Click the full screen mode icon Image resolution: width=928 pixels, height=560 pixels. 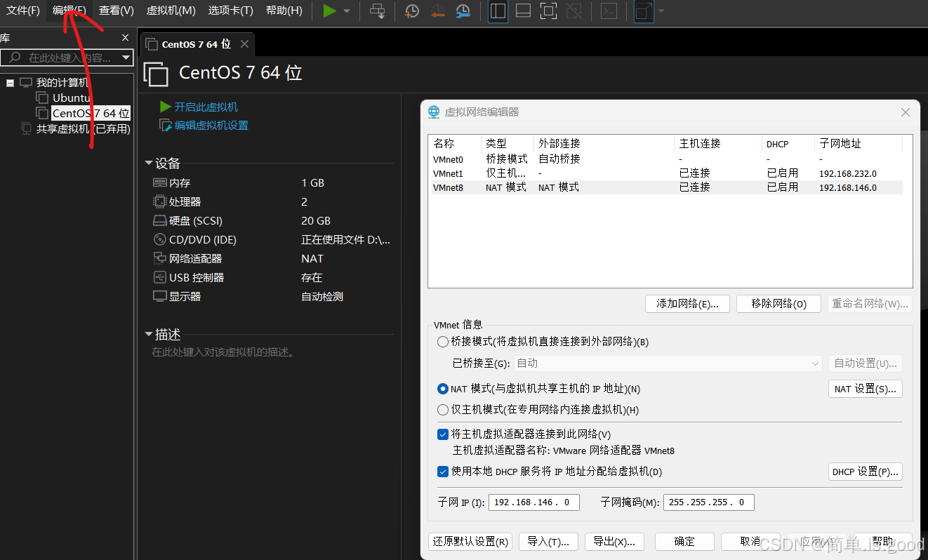(x=548, y=11)
